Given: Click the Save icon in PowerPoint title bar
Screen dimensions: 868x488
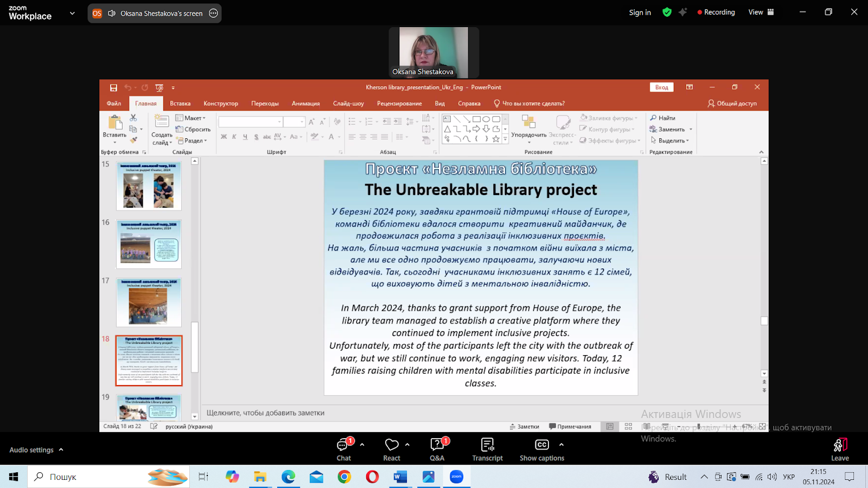Looking at the screenshot, I should coord(113,87).
